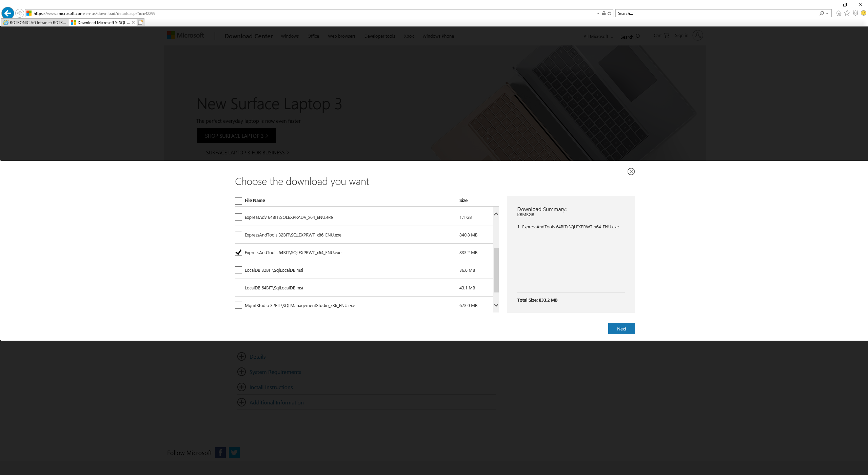Open SURFACE LAPTOP 3 FOR BUSINESS link
Screen dimensions: 868x475
coord(248,152)
